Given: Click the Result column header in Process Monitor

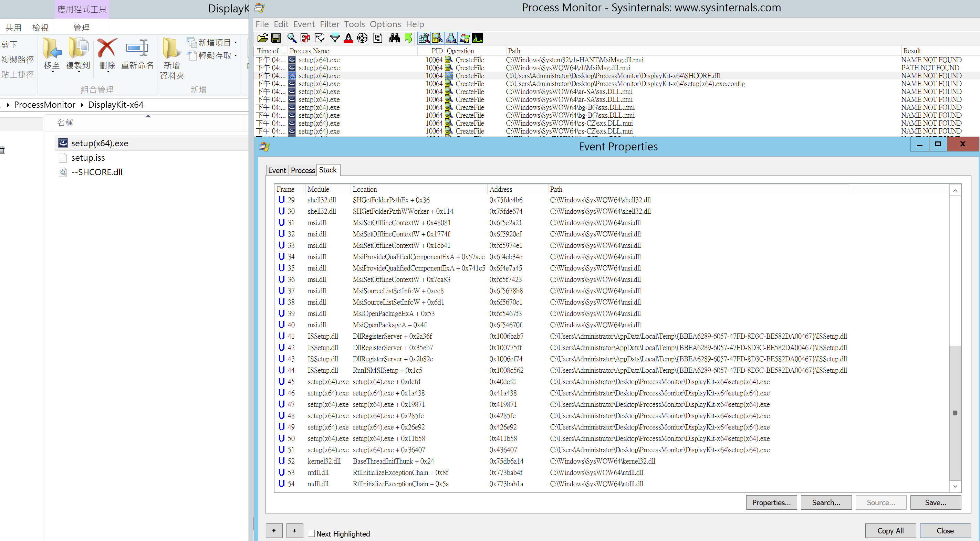Looking at the screenshot, I should point(940,51).
